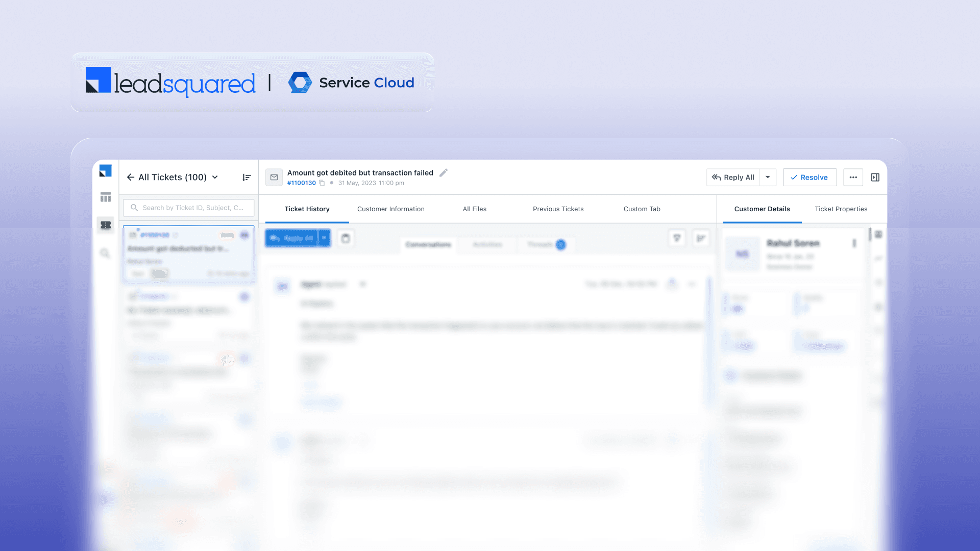Click the filter funnel icon in conversations
980x551 pixels.
[x=677, y=238]
